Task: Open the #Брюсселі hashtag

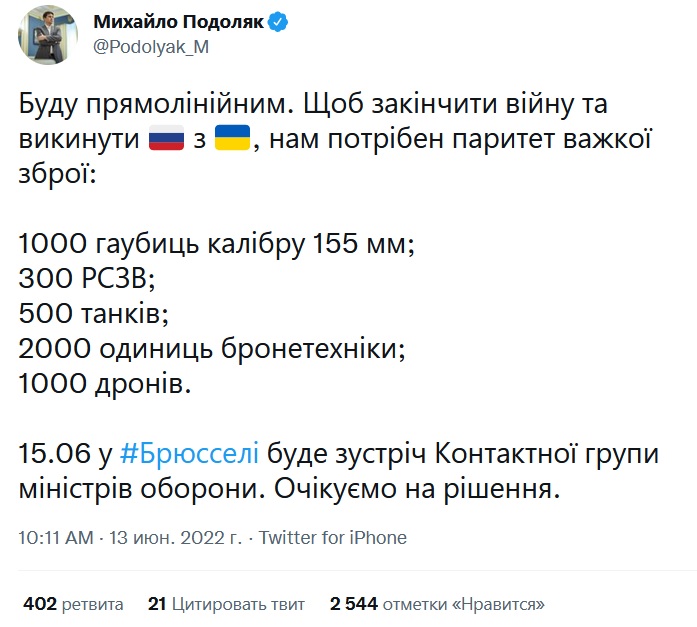Action: pyautogui.click(x=189, y=453)
